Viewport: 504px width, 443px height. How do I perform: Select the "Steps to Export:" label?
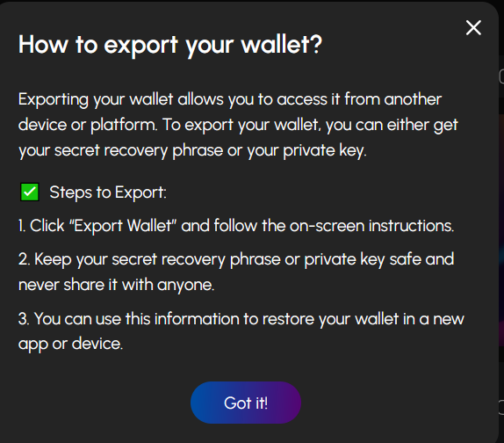click(108, 192)
